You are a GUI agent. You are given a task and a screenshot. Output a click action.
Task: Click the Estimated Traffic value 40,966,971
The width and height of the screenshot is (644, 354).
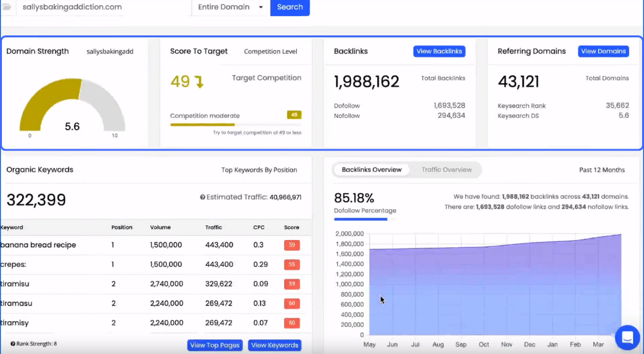point(285,197)
